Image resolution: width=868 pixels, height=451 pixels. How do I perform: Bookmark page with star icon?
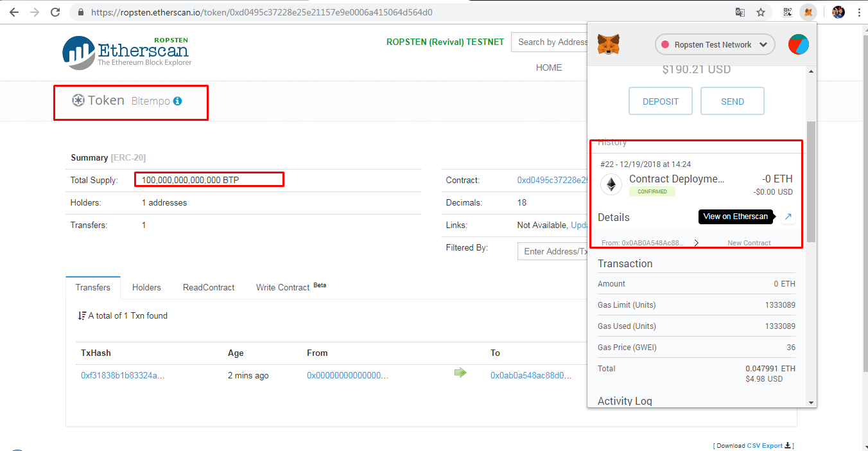(x=761, y=12)
